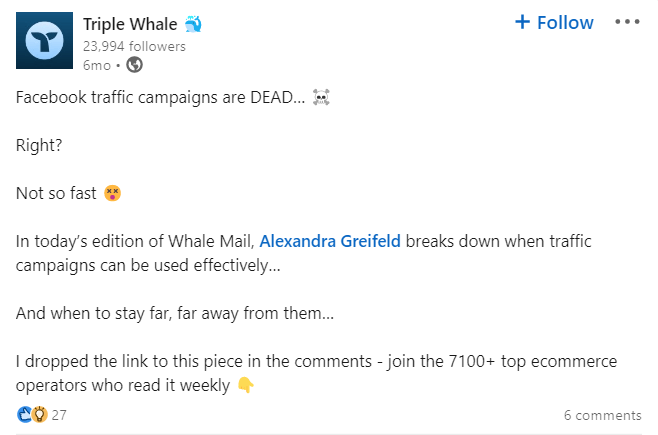Click the Triple Whale logo avatar
The height and width of the screenshot is (435, 658).
(x=44, y=42)
